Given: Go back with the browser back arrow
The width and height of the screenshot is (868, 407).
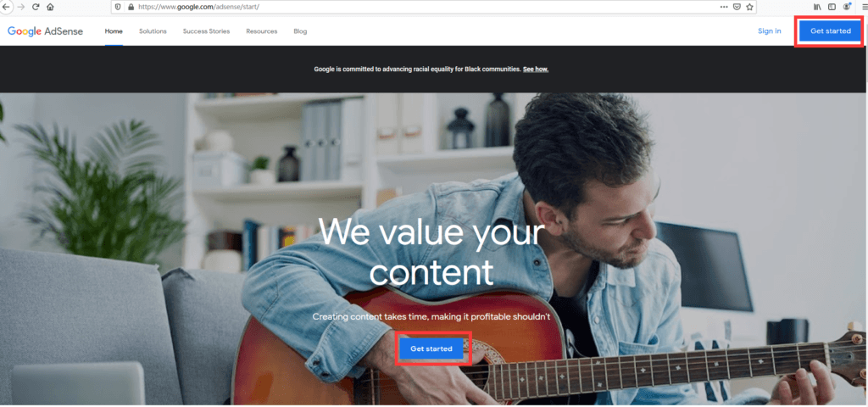Looking at the screenshot, I should [7, 7].
